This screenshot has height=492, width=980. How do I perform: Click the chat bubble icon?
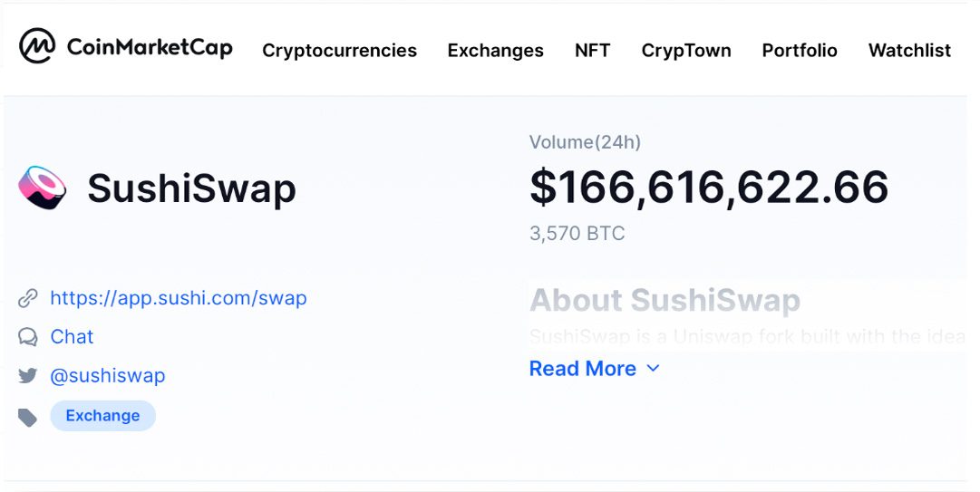[x=27, y=337]
